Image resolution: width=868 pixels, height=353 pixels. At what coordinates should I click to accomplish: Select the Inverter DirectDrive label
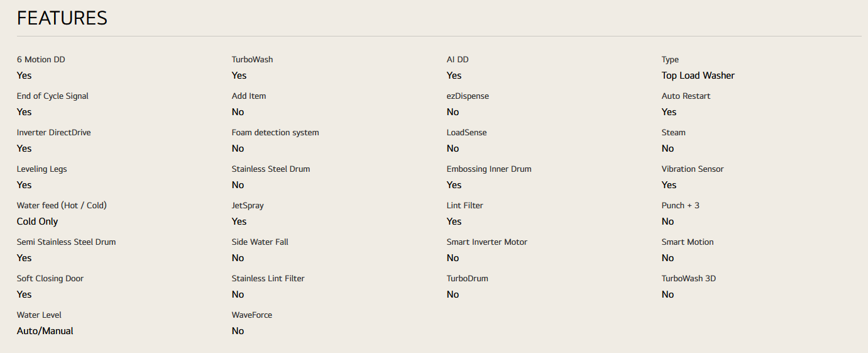point(53,133)
